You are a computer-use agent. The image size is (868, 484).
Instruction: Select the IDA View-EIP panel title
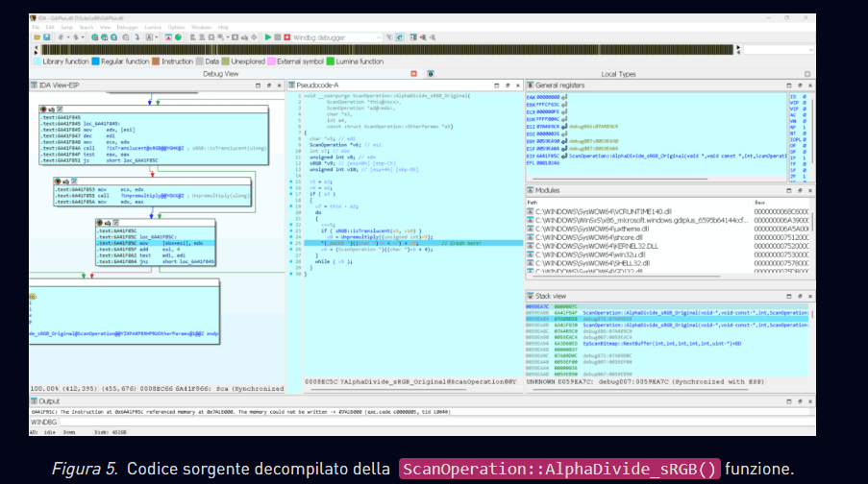pos(59,85)
